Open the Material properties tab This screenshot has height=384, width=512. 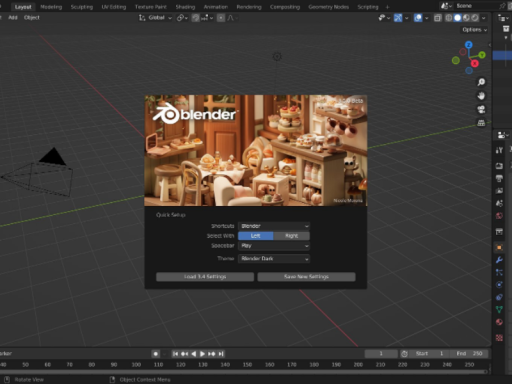(x=499, y=322)
